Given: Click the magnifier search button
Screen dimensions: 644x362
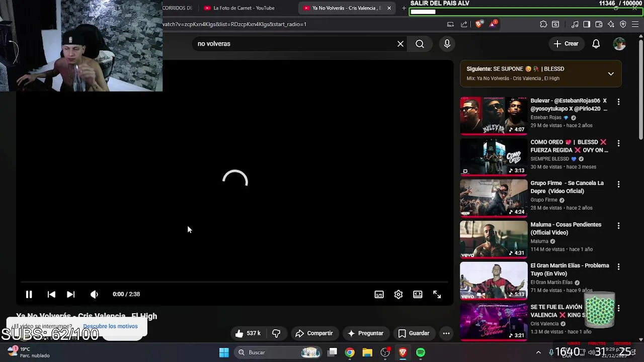Looking at the screenshot, I should pyautogui.click(x=420, y=44).
